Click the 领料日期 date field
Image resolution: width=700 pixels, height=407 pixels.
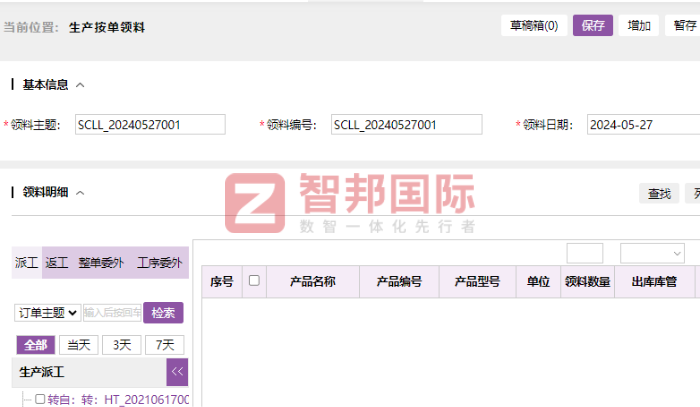pos(642,125)
